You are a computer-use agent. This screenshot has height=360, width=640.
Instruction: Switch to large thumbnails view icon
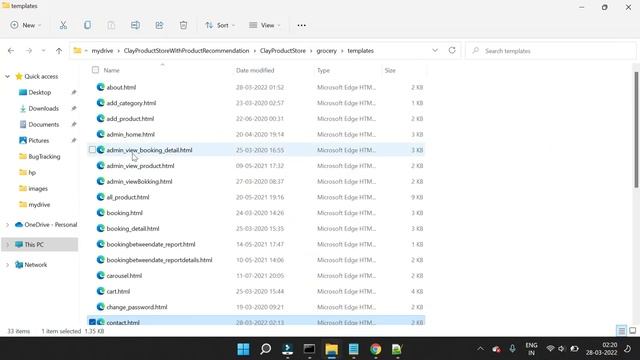click(x=632, y=331)
